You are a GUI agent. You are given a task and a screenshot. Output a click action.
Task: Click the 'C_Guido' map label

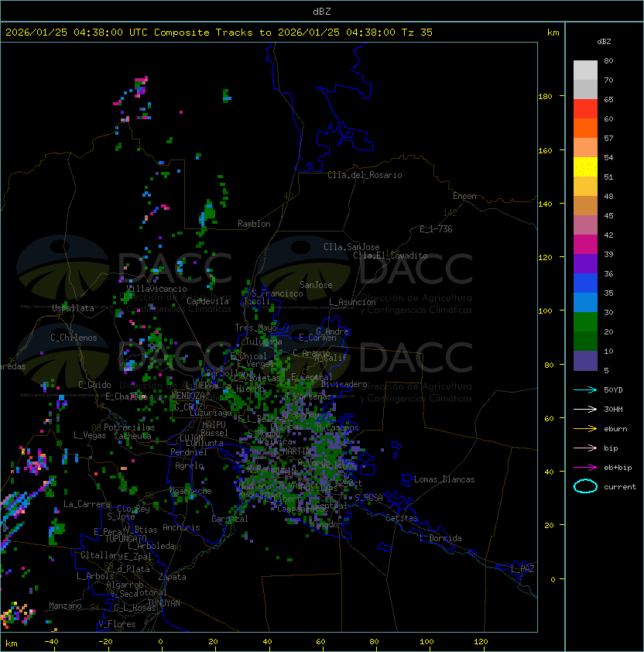[94, 385]
